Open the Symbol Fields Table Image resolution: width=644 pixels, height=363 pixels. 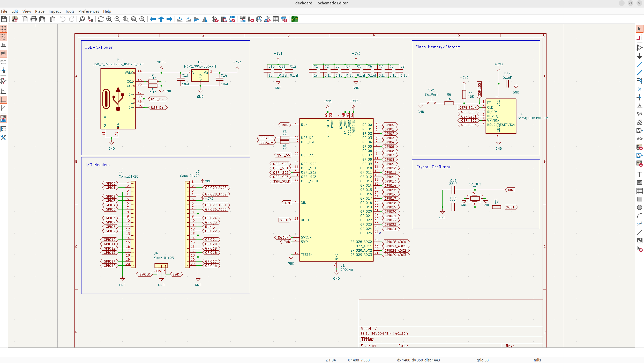(x=276, y=19)
